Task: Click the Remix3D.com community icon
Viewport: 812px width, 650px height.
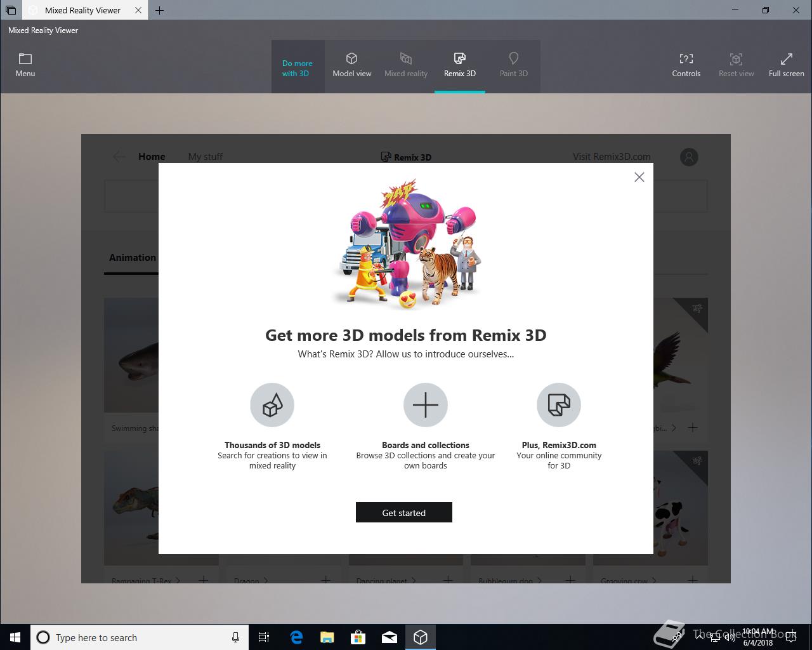Action: (x=559, y=405)
